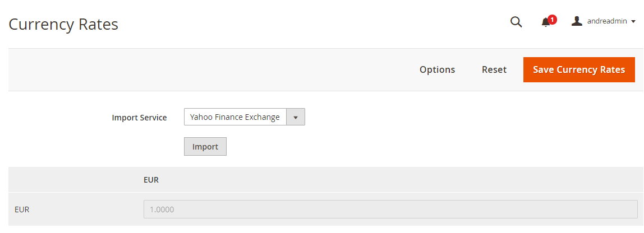Click the red notification count badge
Screen dimensions: 644x233
pyautogui.click(x=553, y=19)
